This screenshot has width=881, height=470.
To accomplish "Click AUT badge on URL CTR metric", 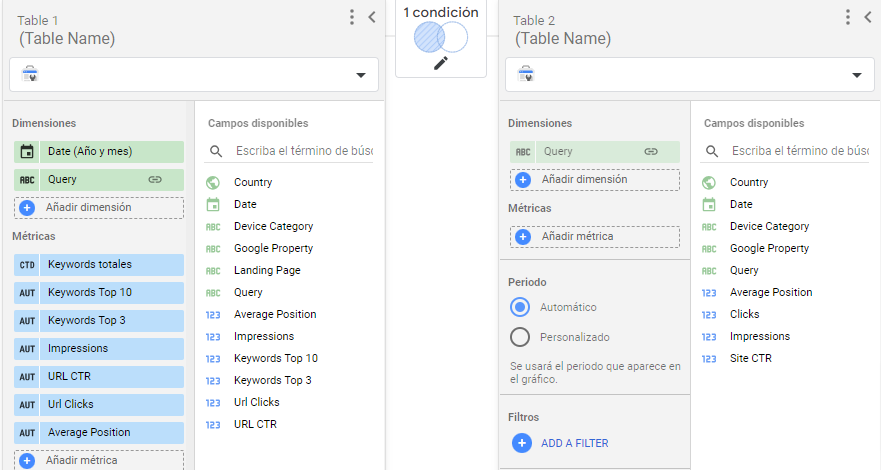I will 27,377.
